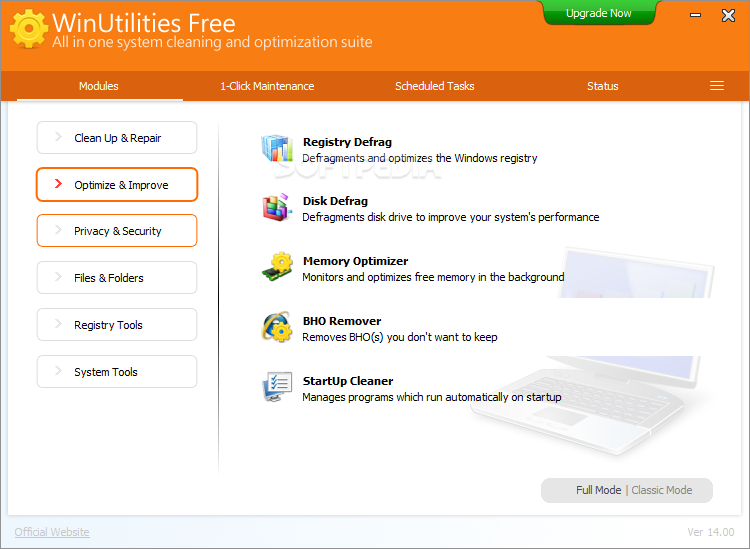The height and width of the screenshot is (549, 750).
Task: Select Clean Up & Repair category
Action: (117, 138)
